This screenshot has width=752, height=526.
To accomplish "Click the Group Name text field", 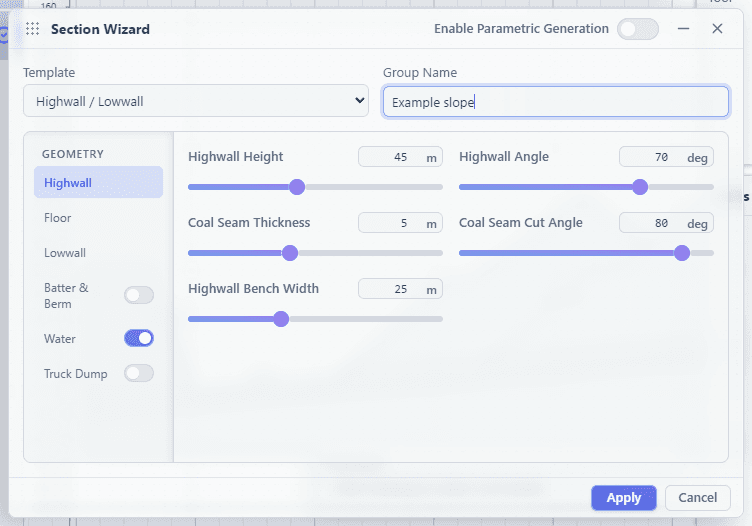I will (556, 102).
